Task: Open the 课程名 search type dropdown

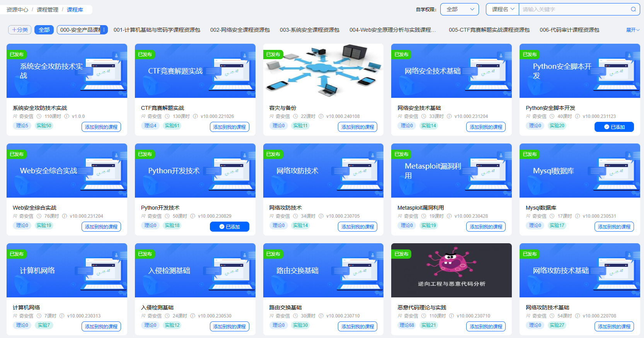Action: click(x=503, y=9)
